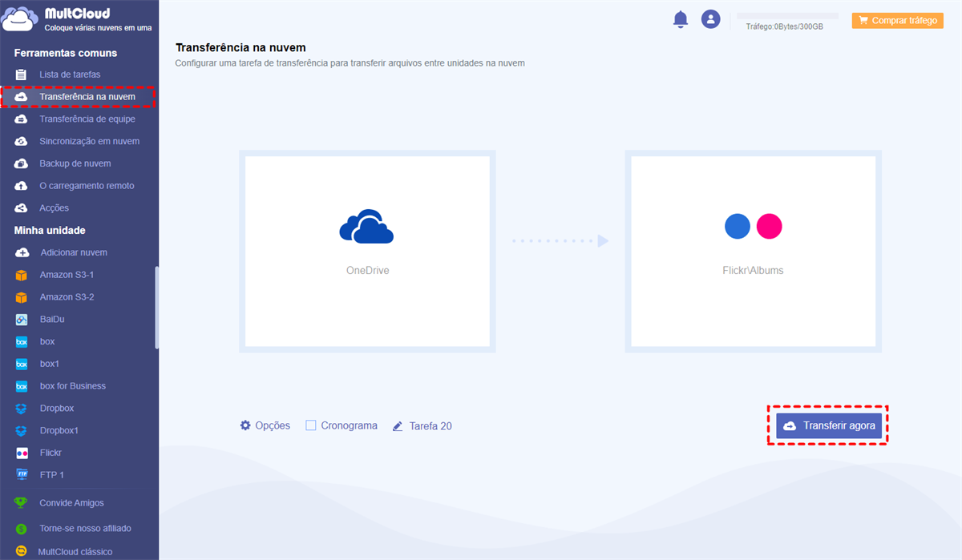Screen dimensions: 962x560
Task: Click the box drive icon
Action: pos(22,341)
